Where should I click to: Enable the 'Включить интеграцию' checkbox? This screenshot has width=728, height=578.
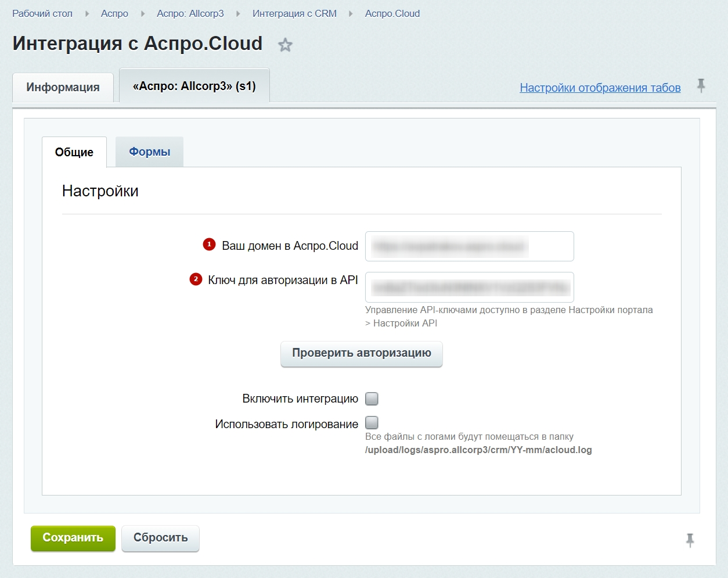point(372,399)
